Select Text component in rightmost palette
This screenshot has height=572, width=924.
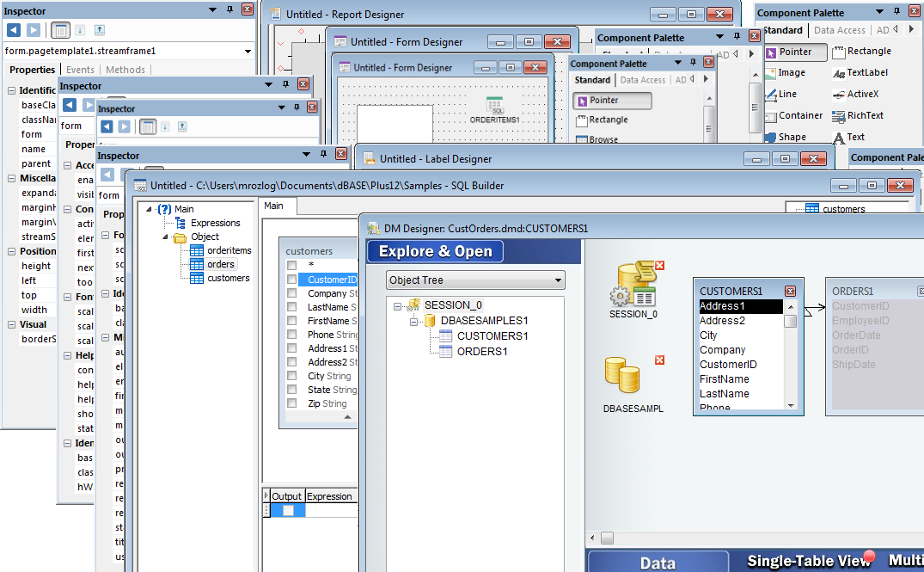point(848,137)
